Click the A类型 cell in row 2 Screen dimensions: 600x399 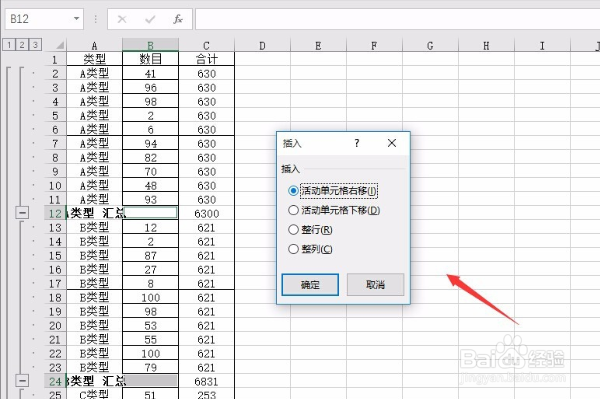95,73
